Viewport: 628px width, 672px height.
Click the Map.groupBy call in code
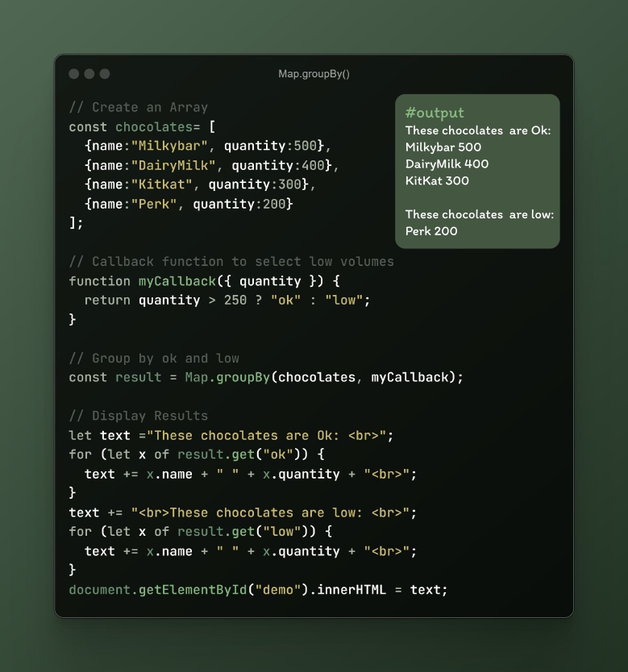coord(227,378)
